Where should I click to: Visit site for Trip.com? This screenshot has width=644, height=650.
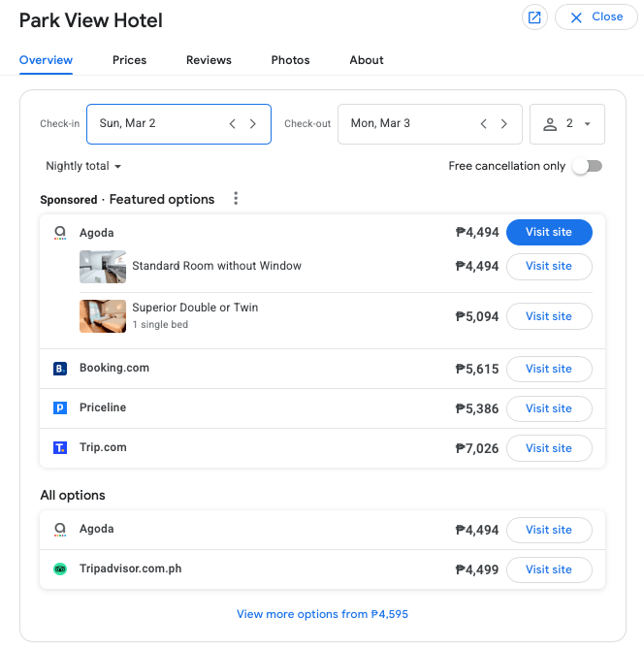click(x=549, y=448)
